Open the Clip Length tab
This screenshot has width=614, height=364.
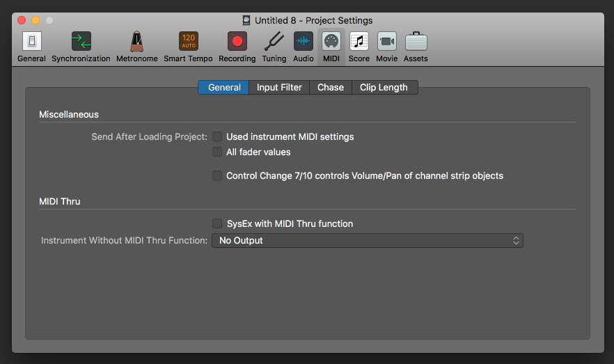click(384, 88)
